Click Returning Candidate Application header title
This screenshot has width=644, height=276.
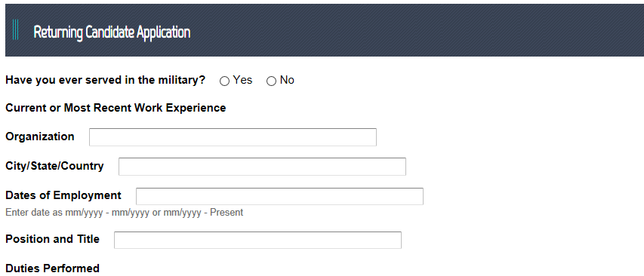(x=112, y=32)
